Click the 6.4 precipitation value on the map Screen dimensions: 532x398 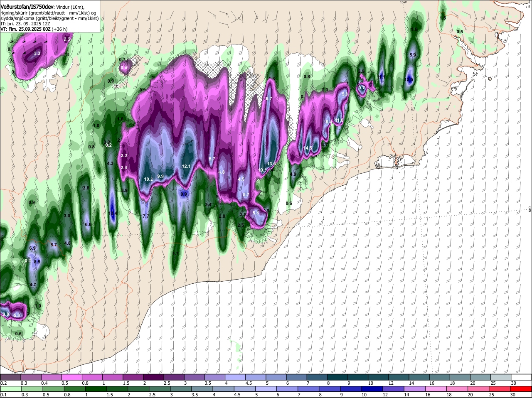[x=329, y=122]
